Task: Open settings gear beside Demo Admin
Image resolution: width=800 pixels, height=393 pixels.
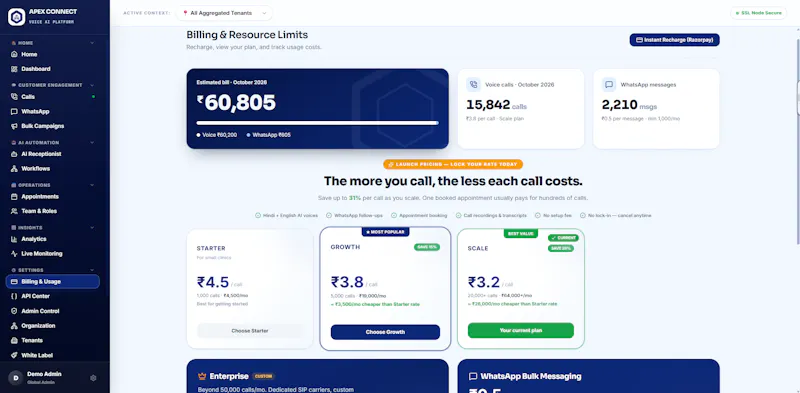Action: (x=93, y=378)
